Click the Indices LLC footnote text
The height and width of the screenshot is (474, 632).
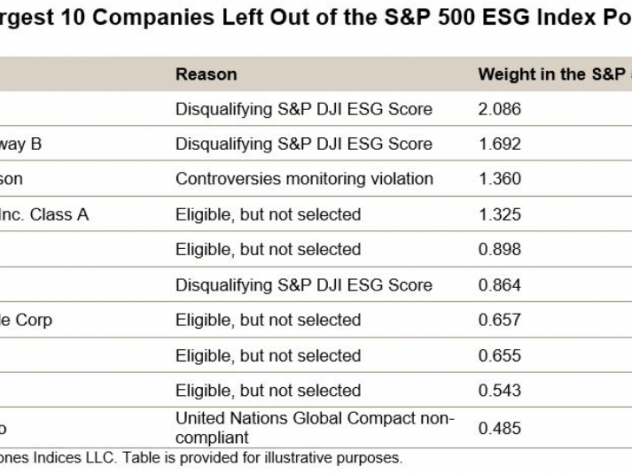tap(200, 458)
